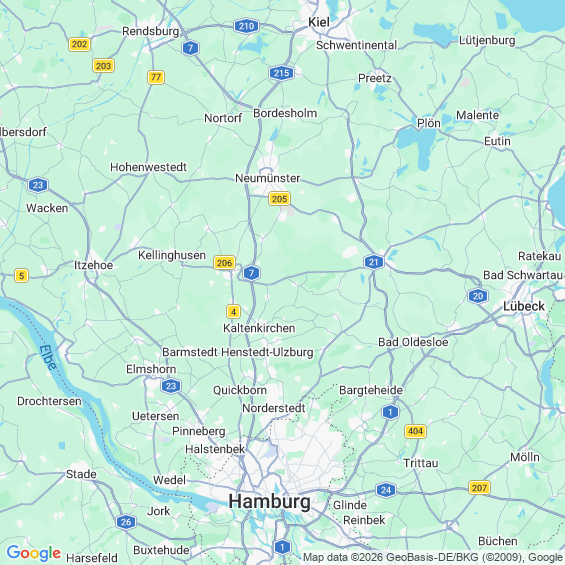Image resolution: width=565 pixels, height=565 pixels.
Task: Click the Elbe river label
Action: pos(48,357)
